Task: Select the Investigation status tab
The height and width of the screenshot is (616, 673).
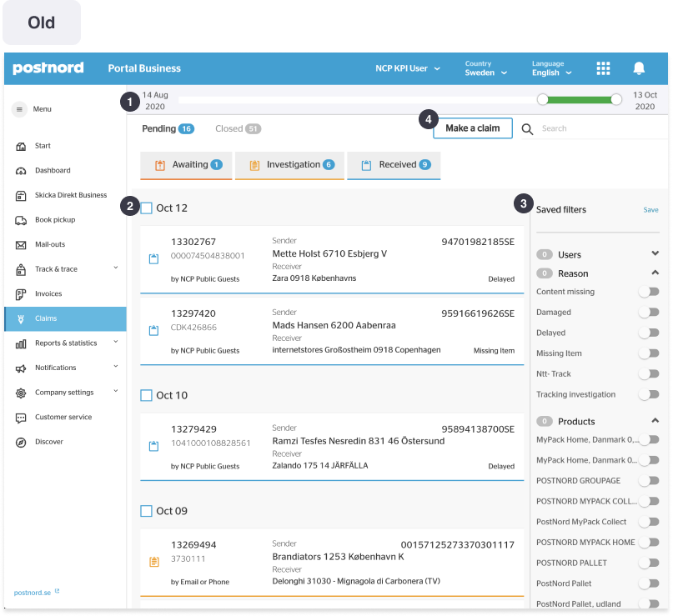Action: (289, 165)
